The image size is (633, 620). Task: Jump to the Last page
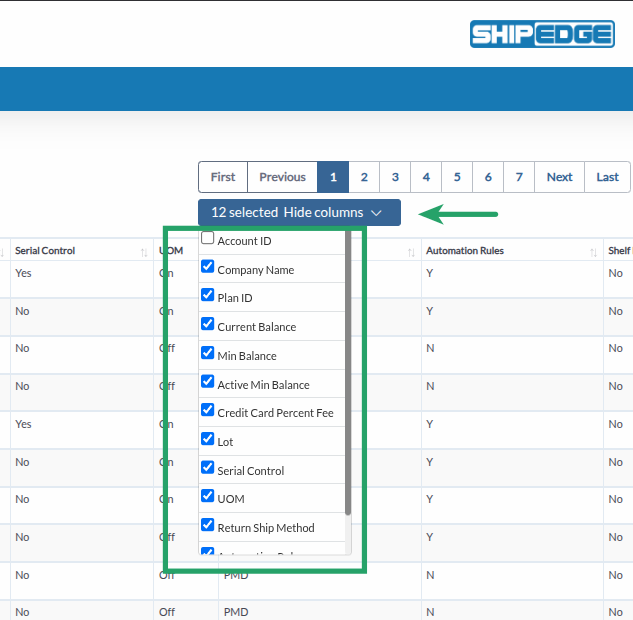(x=607, y=177)
